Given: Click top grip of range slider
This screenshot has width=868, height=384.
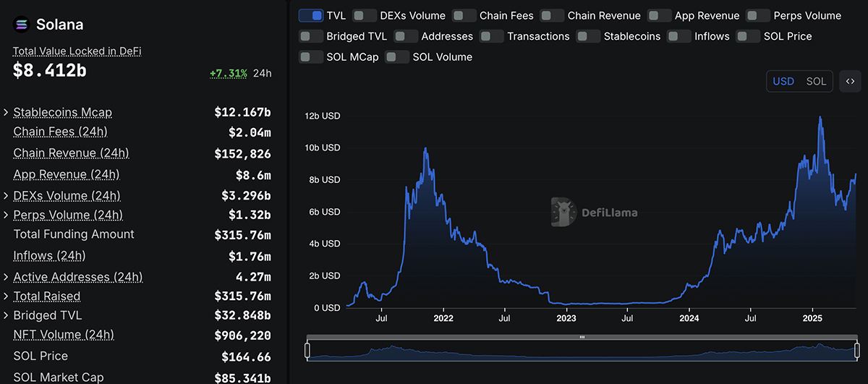Looking at the screenshot, I should click(x=582, y=337).
